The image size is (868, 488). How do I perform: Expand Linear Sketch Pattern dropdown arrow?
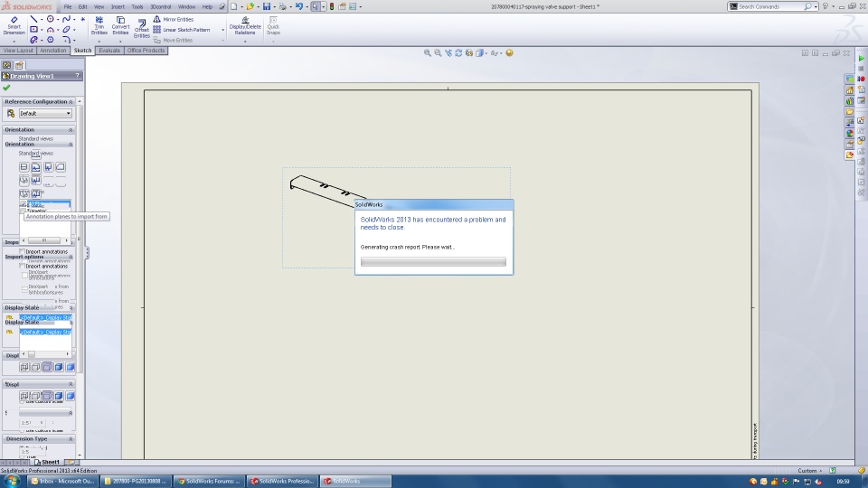pyautogui.click(x=223, y=30)
